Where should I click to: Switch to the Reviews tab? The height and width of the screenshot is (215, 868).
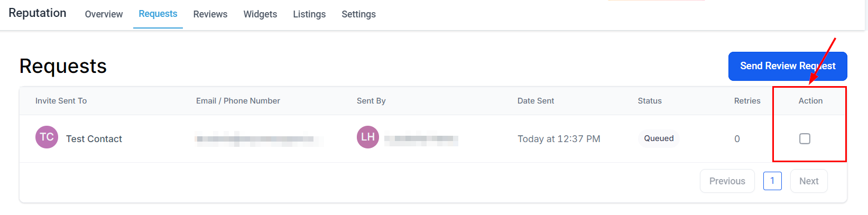point(210,14)
